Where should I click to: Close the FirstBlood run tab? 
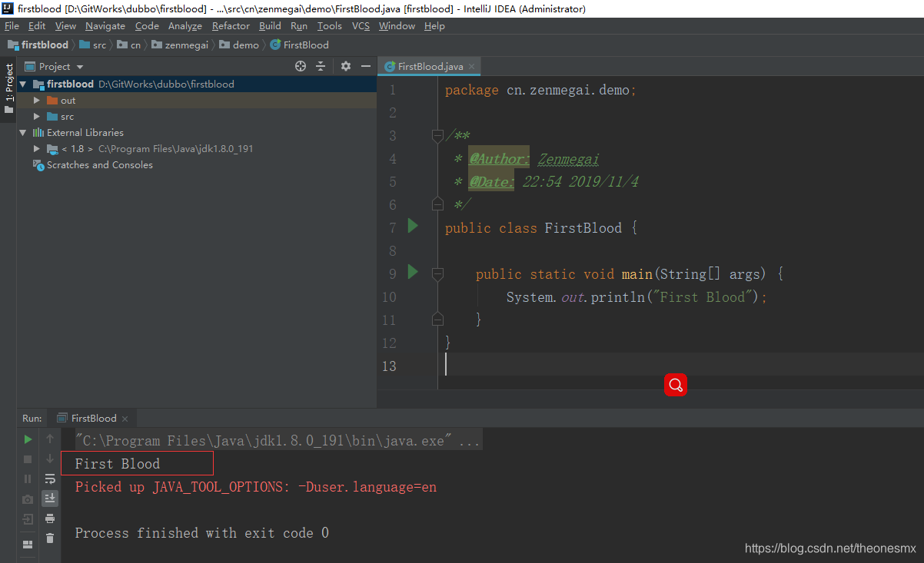[x=125, y=419]
